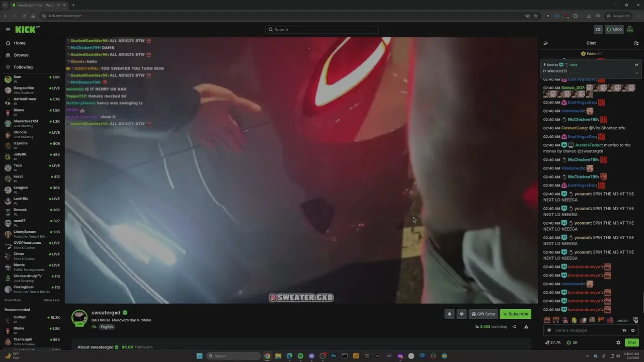
Task: Mute the sweatergxd tab audio
Action: [59, 5]
